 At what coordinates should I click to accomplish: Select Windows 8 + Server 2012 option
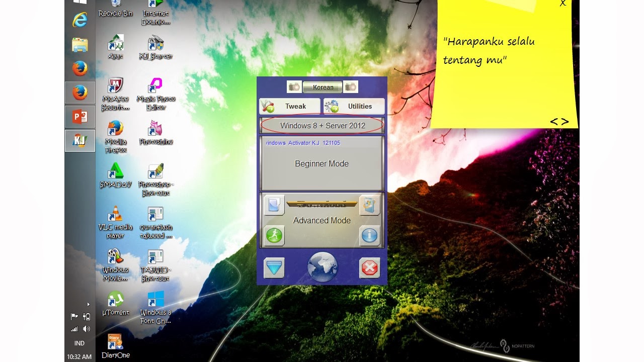pyautogui.click(x=323, y=126)
